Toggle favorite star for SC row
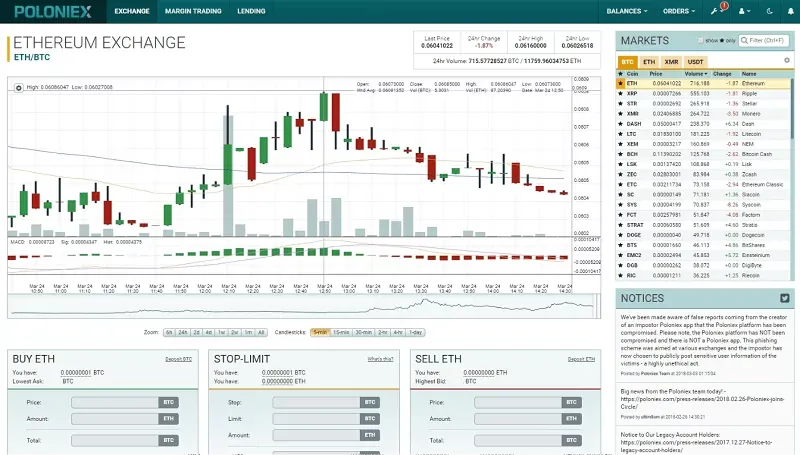The height and width of the screenshot is (455, 800). (620, 194)
